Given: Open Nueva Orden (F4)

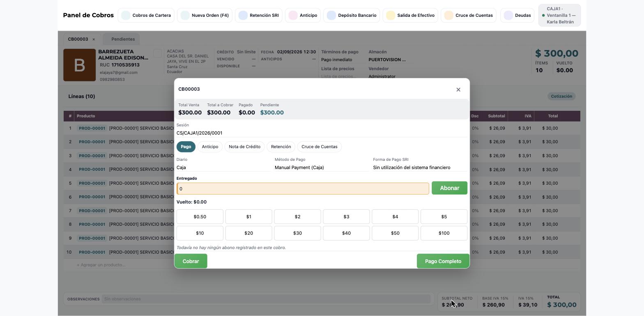Looking at the screenshot, I should 205,15.
